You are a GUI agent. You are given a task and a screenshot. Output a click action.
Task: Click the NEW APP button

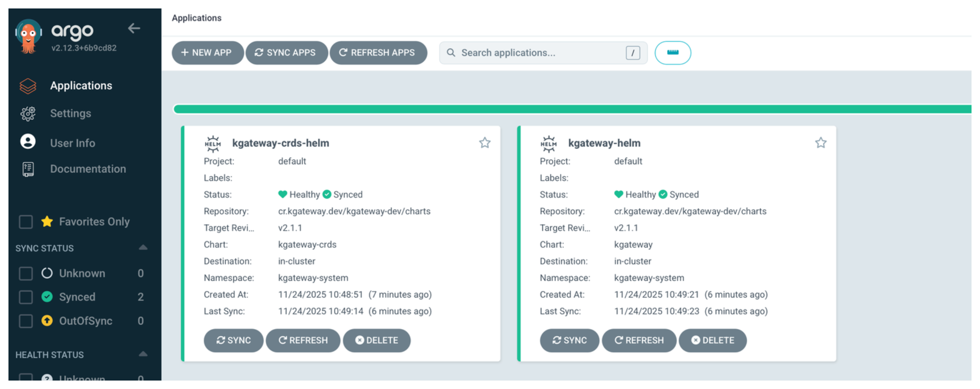click(x=207, y=53)
